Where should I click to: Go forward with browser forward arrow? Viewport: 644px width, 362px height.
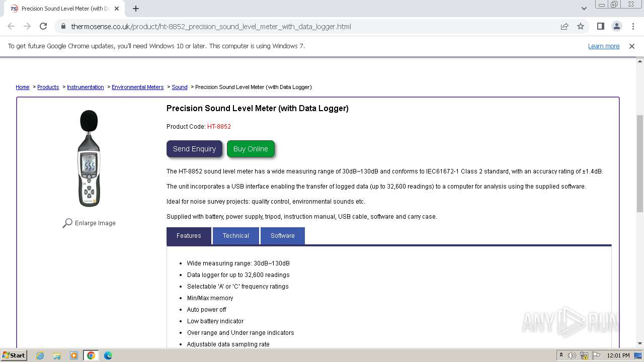coord(27,26)
